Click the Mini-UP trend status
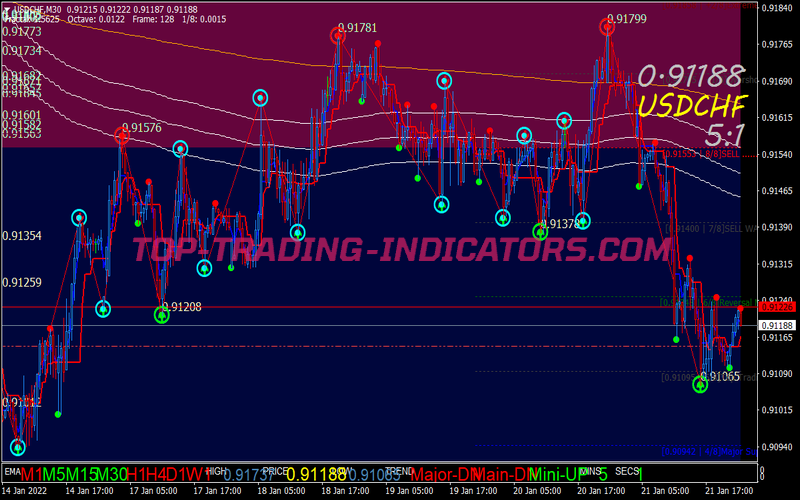800x500 pixels. coord(557,474)
